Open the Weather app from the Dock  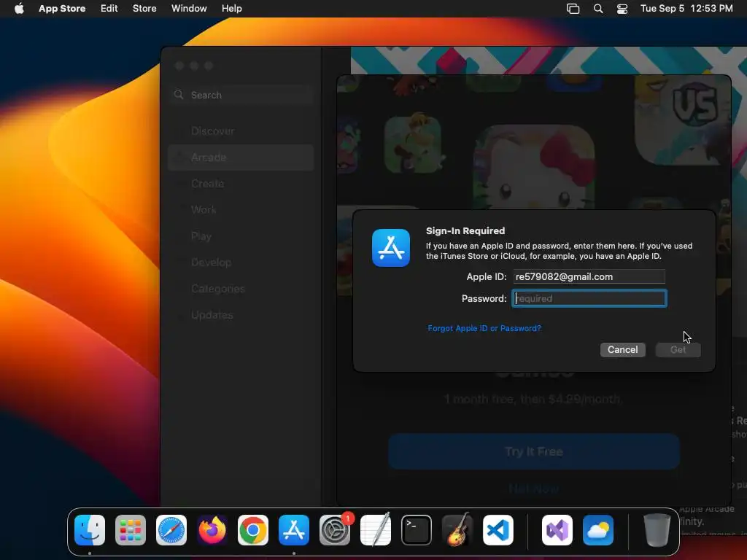598,530
